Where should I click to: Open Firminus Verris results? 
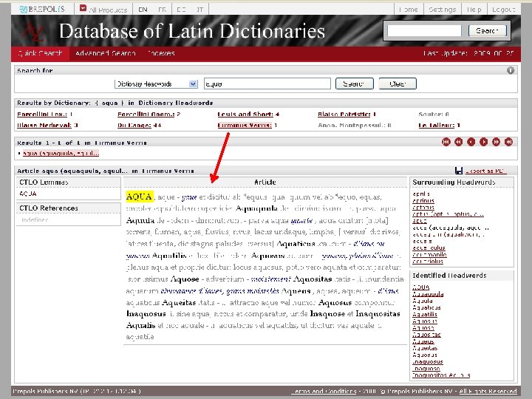[x=245, y=125]
